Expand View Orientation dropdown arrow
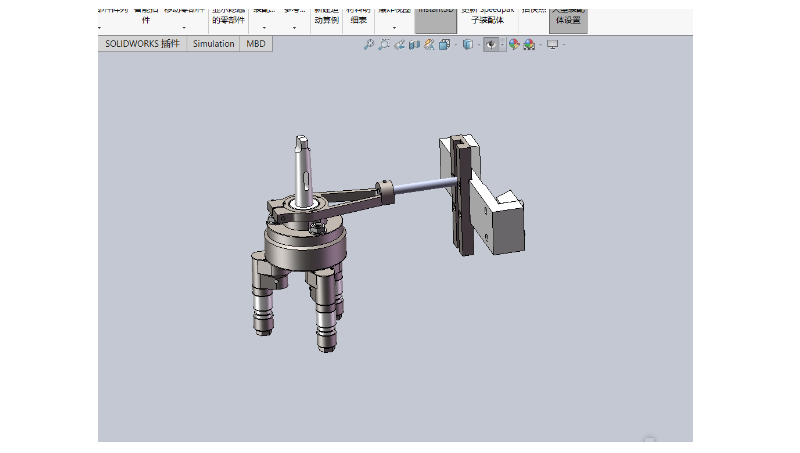This screenshot has height=453, width=800. click(x=455, y=45)
